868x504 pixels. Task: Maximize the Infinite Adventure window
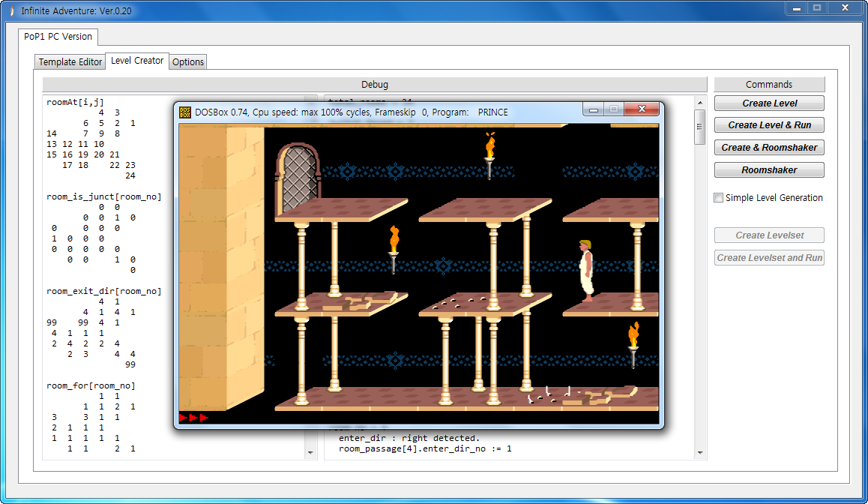(x=817, y=7)
